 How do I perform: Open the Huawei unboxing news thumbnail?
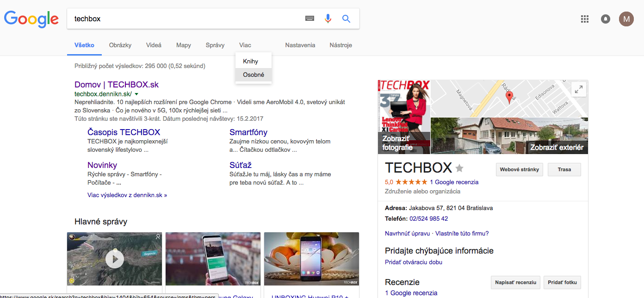[x=312, y=259]
